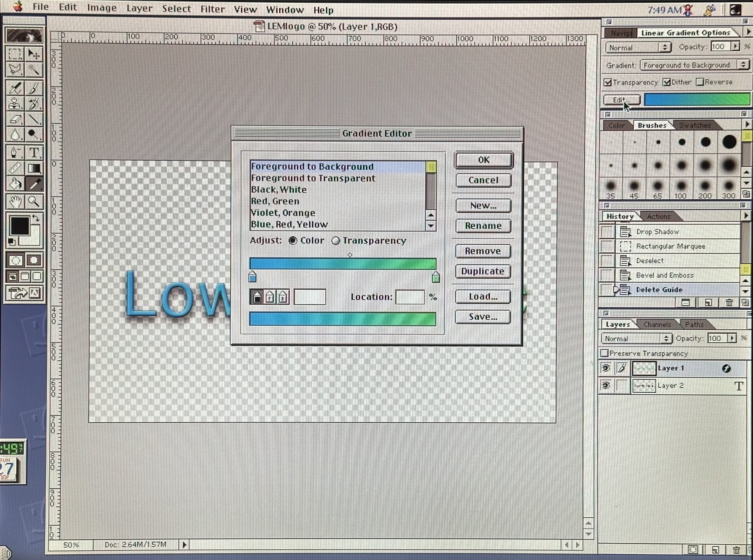The height and width of the screenshot is (560, 753).
Task: Click the green right gradient color stop
Action: click(436, 277)
